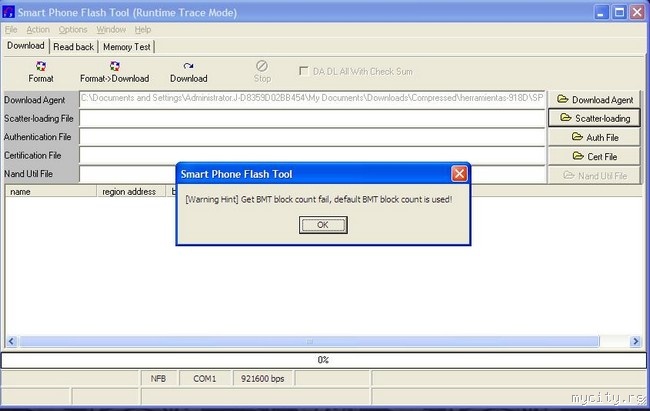Confirm the BMT warning with OK
The width and height of the screenshot is (650, 411).
[x=323, y=225]
